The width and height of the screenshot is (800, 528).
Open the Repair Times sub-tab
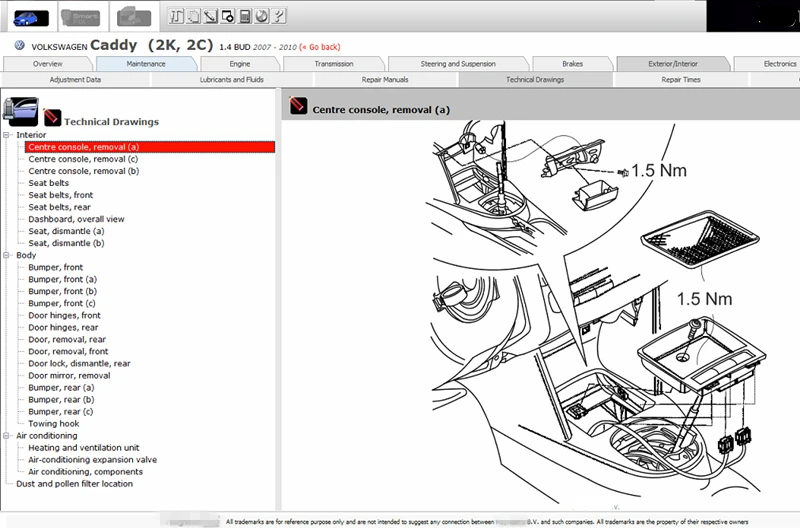(x=681, y=80)
